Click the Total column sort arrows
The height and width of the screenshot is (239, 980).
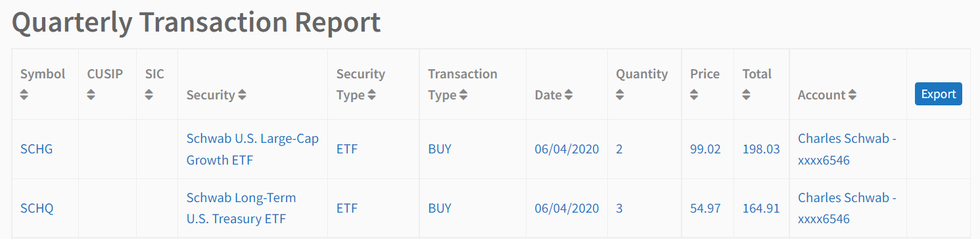(747, 95)
